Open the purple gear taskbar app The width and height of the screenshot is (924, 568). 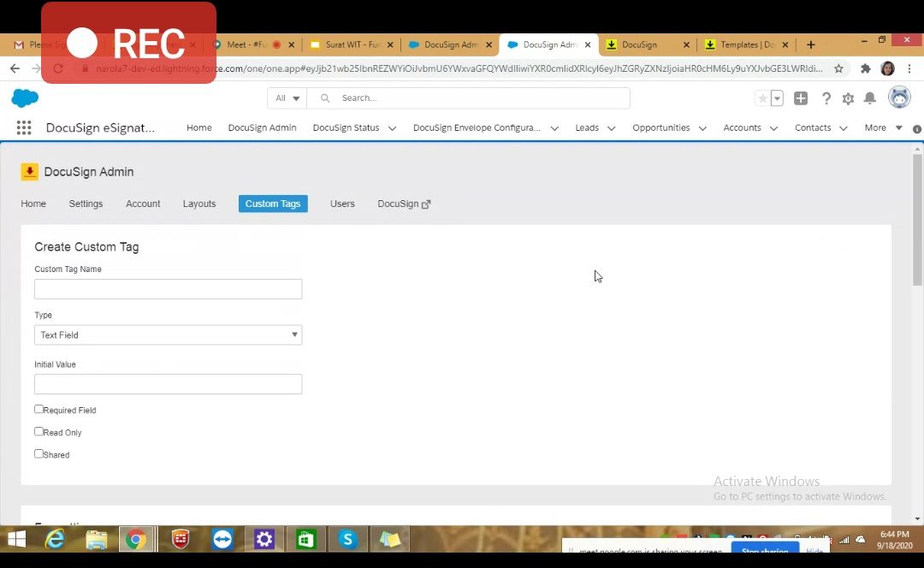(264, 539)
